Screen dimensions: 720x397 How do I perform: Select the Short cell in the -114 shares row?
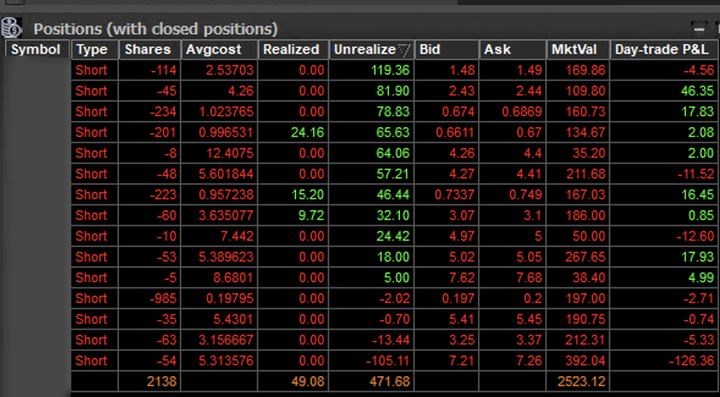click(94, 70)
